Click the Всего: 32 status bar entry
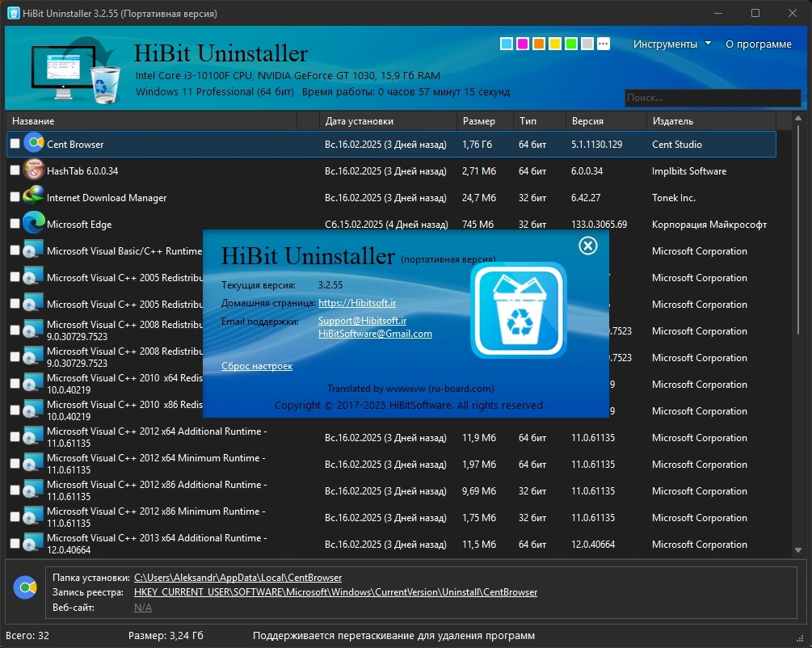The width and height of the screenshot is (812, 648). 27,636
